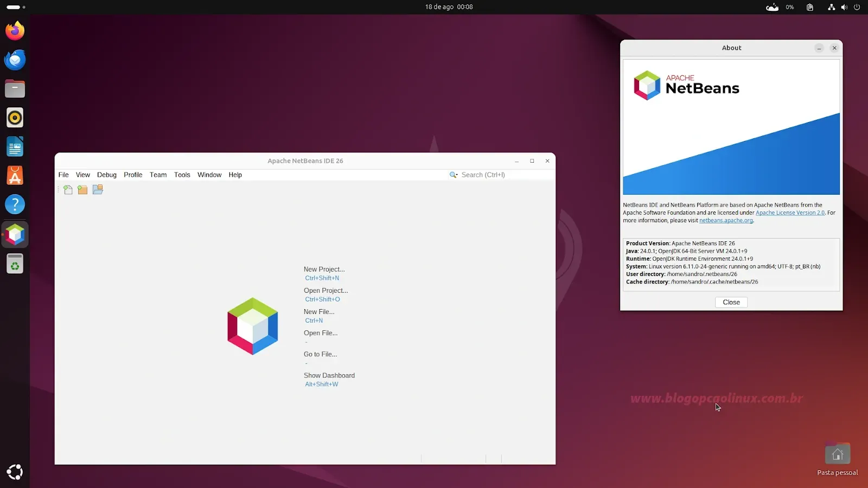Click the network icon in the top bar
Screen dimensions: 868x488
click(831, 7)
